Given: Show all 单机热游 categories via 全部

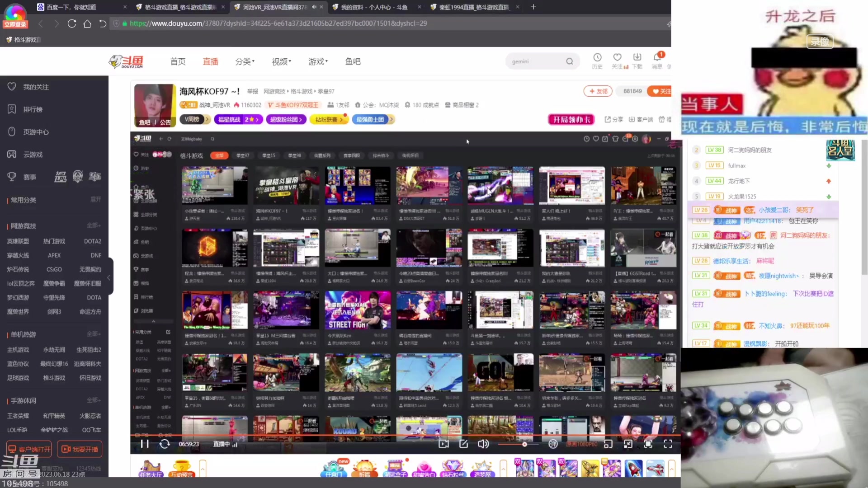Looking at the screenshot, I should click(x=94, y=333).
